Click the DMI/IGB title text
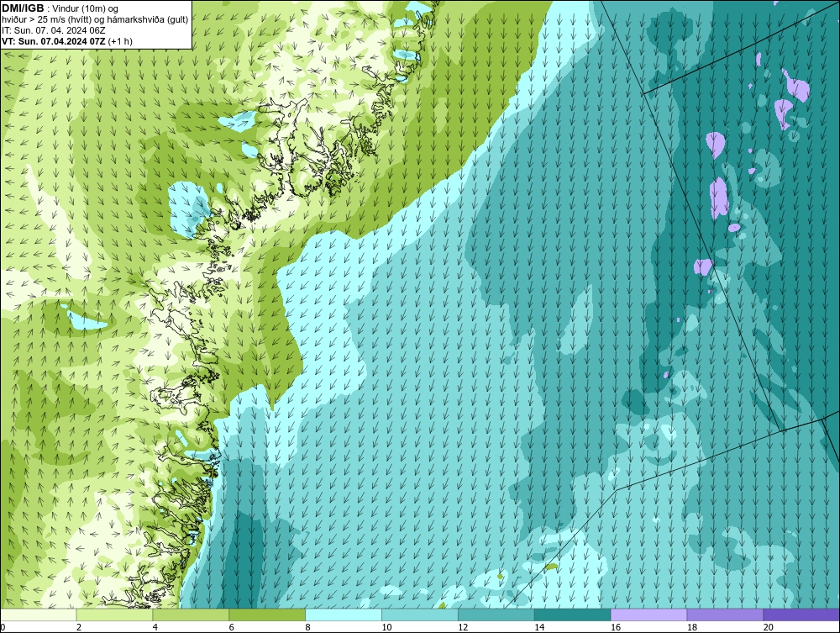Viewport: 840px width, 633px height. [23, 8]
